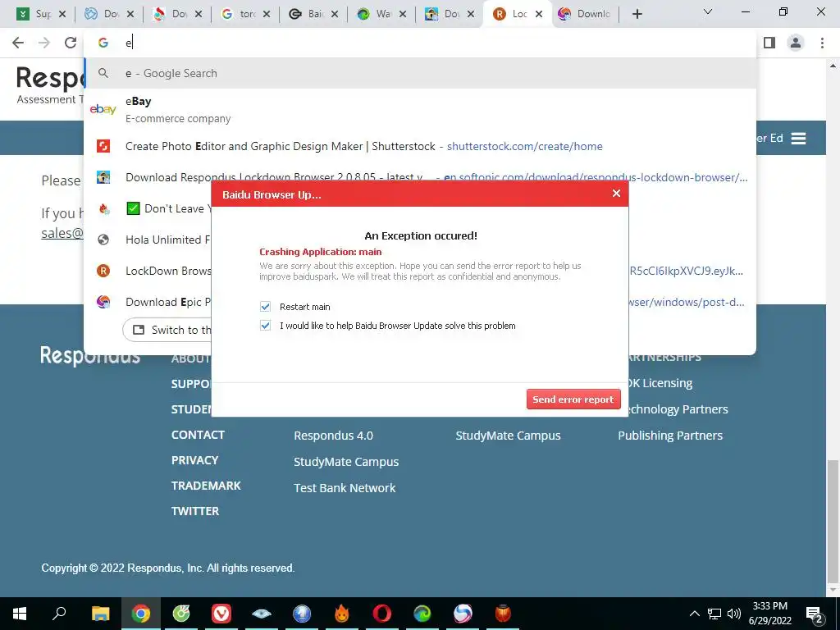Open Windows taskbar search
Viewport: 840px width, 630px height.
click(x=59, y=614)
